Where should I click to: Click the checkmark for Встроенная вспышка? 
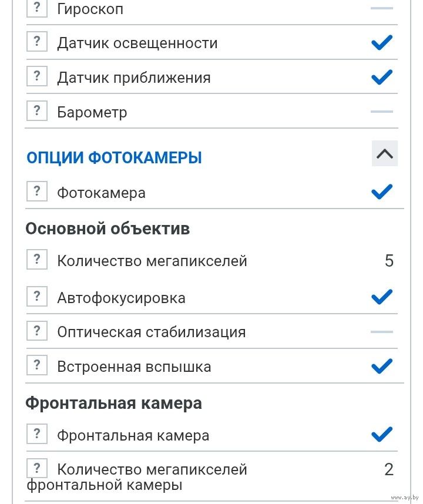tap(382, 366)
